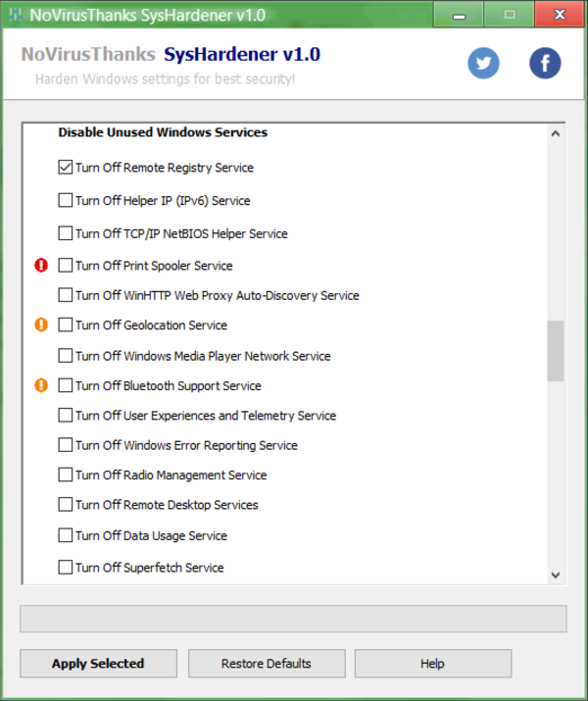Open the Facebook icon link
Viewport: 588px width, 701px height.
click(x=545, y=63)
